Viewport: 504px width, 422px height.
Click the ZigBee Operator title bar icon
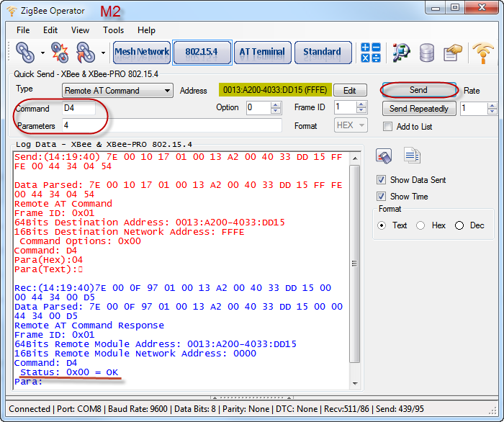coord(12,11)
